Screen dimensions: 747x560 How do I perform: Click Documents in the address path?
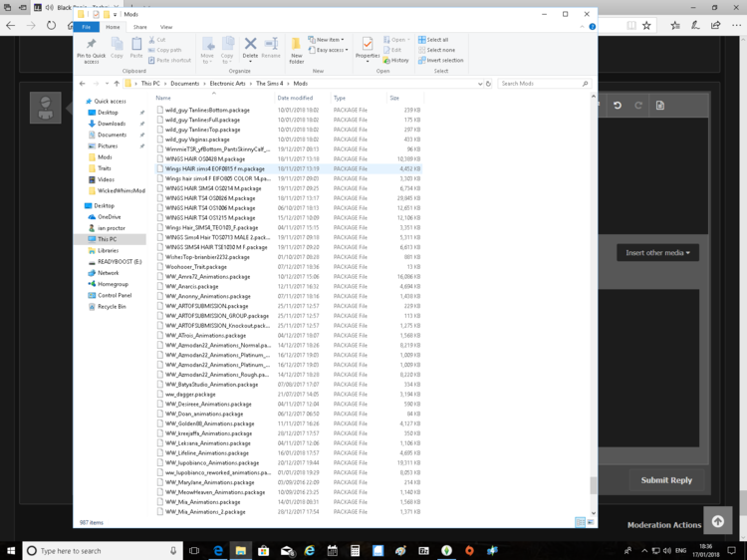point(185,84)
